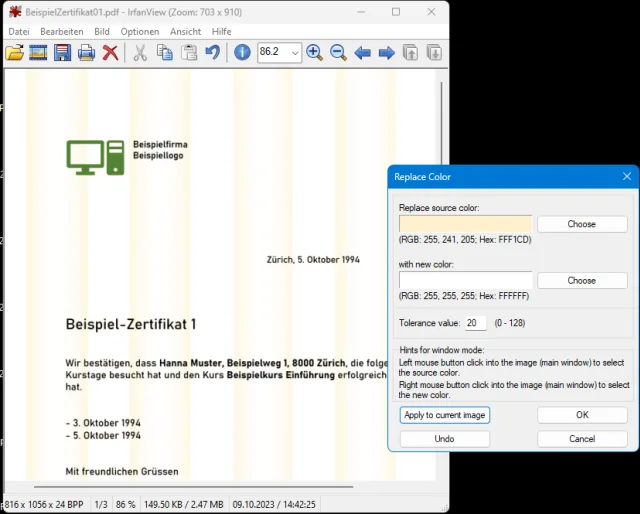Screen dimensions: 640x514
Task: Click the Copy icon in toolbar
Action: click(165, 53)
